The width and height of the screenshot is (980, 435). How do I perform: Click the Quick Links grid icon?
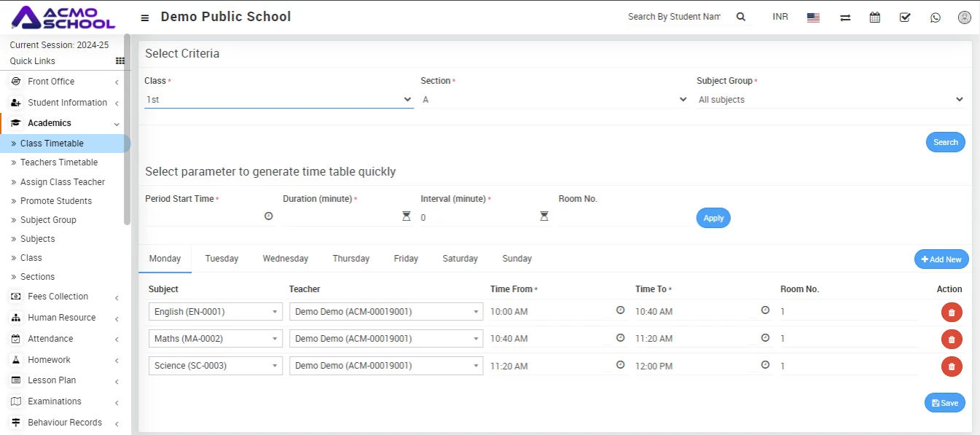(120, 61)
